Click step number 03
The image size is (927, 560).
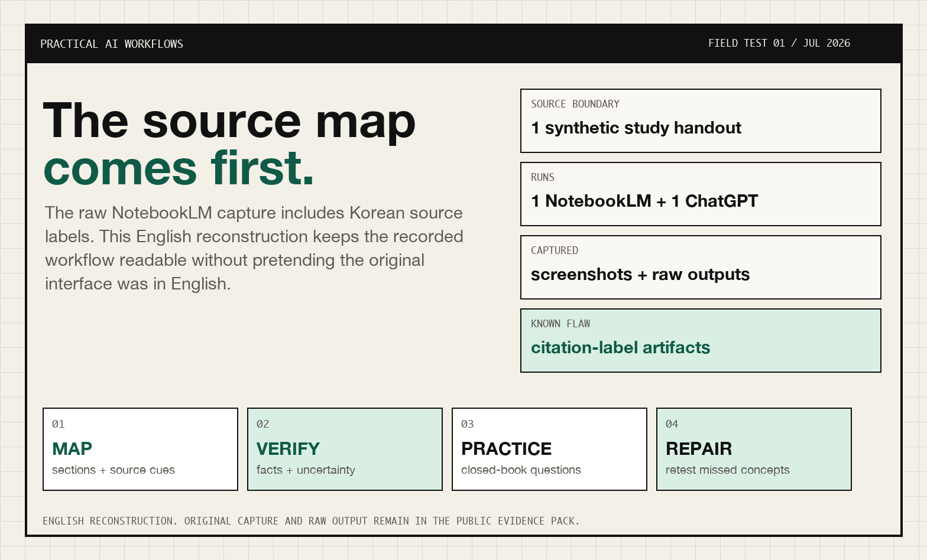point(468,424)
